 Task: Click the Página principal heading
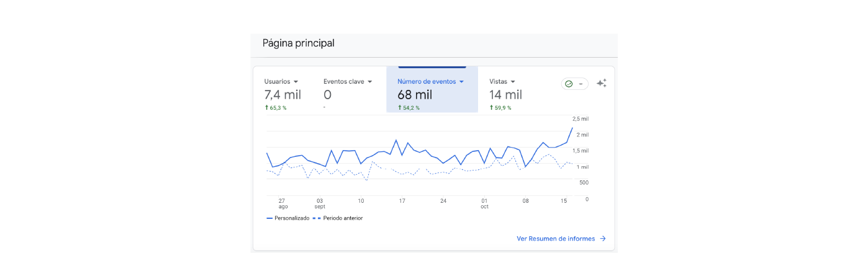tap(299, 43)
